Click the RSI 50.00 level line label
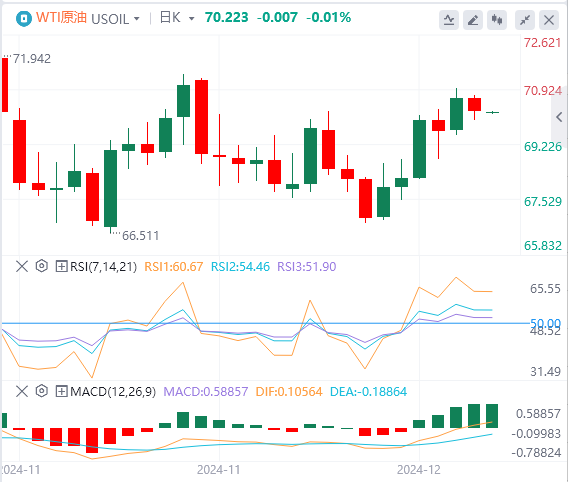568x482 pixels. 545,323
